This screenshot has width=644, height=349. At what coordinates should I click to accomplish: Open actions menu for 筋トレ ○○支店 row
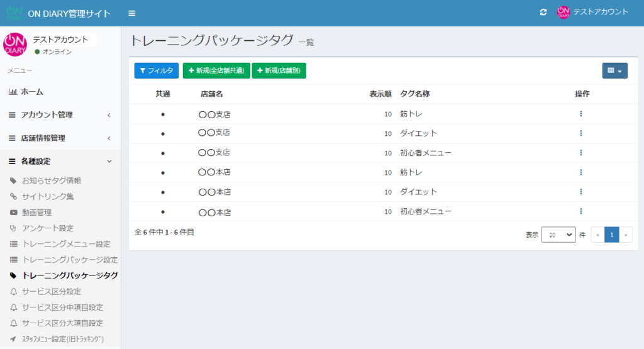pyautogui.click(x=581, y=114)
